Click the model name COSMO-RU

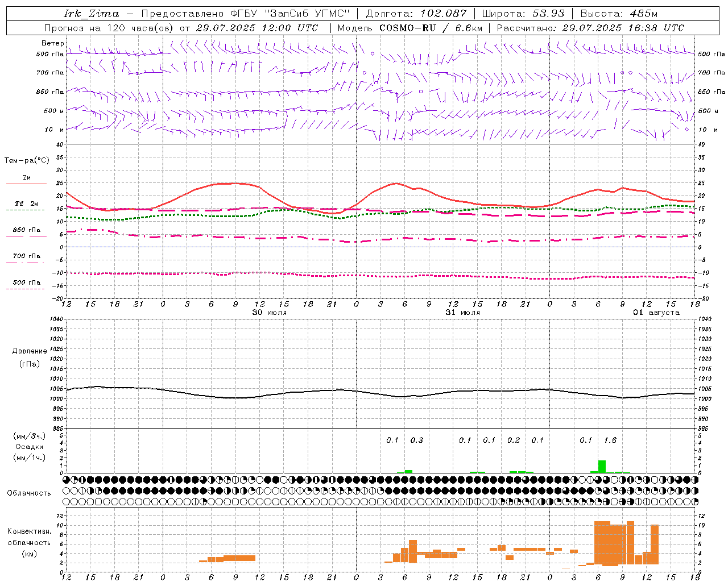[x=408, y=28]
